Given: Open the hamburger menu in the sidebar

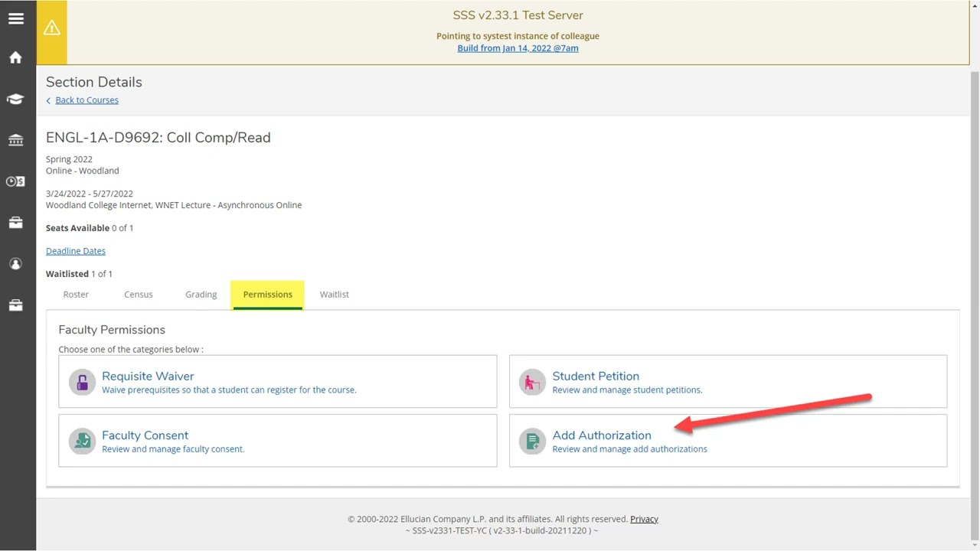Looking at the screenshot, I should (16, 19).
